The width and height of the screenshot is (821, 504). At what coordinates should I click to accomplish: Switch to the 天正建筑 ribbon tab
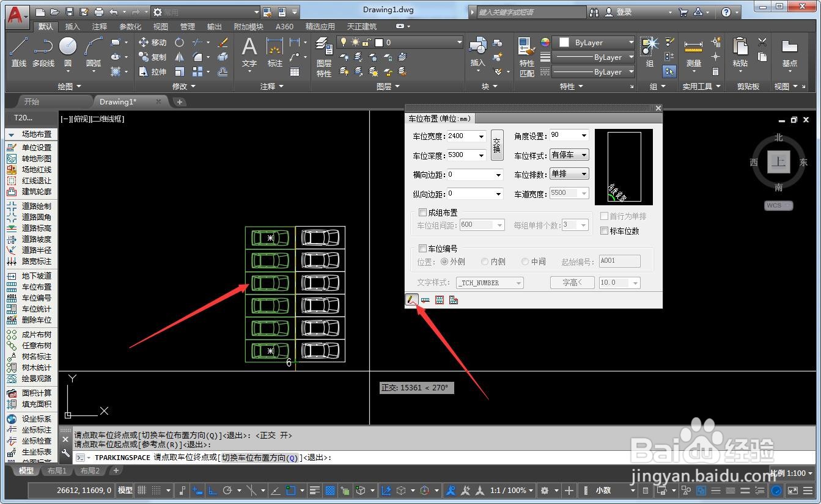point(362,26)
